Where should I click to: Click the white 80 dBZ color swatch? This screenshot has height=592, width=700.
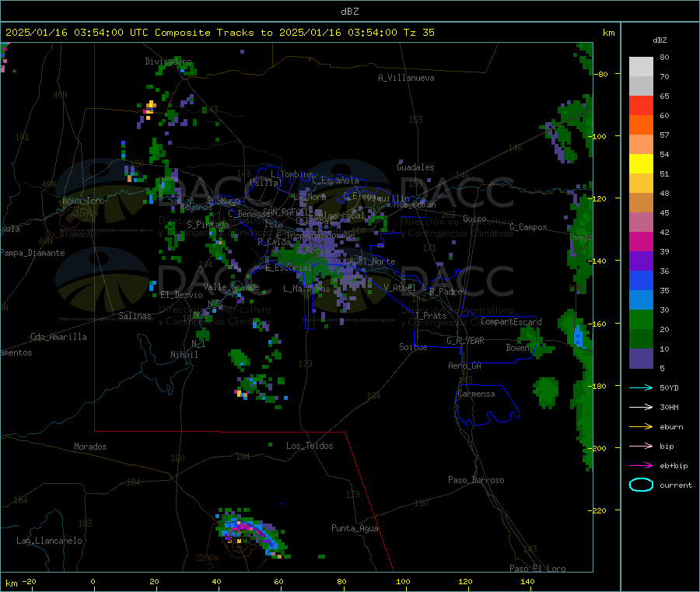point(641,67)
